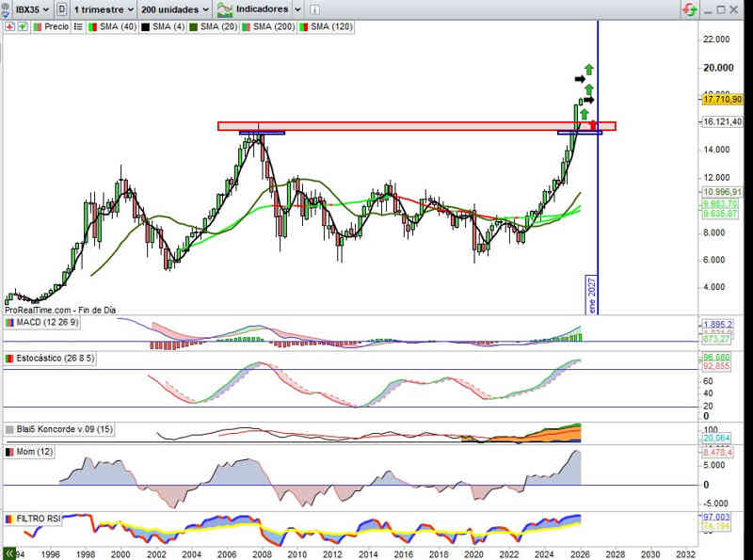Open the 1 trimestre timeframe dropdown
The height and width of the screenshot is (560, 753).
[105, 9]
